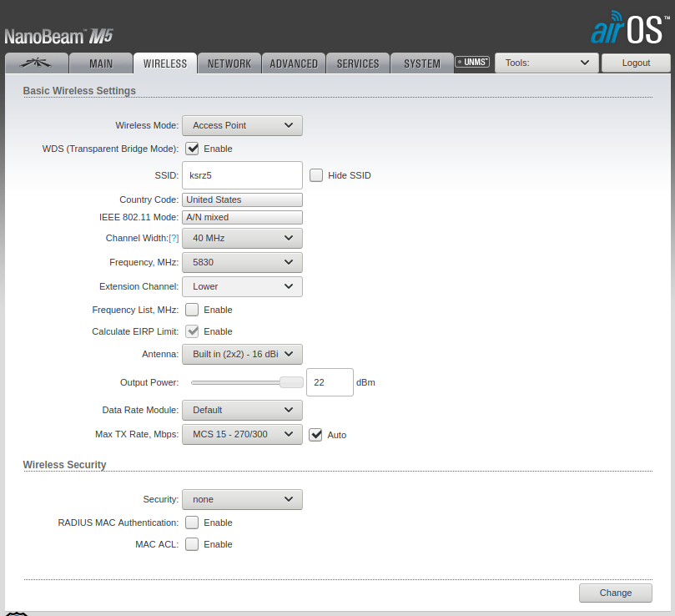Image resolution: width=675 pixels, height=616 pixels.
Task: Open the Tools dropdown menu
Action: pos(547,63)
